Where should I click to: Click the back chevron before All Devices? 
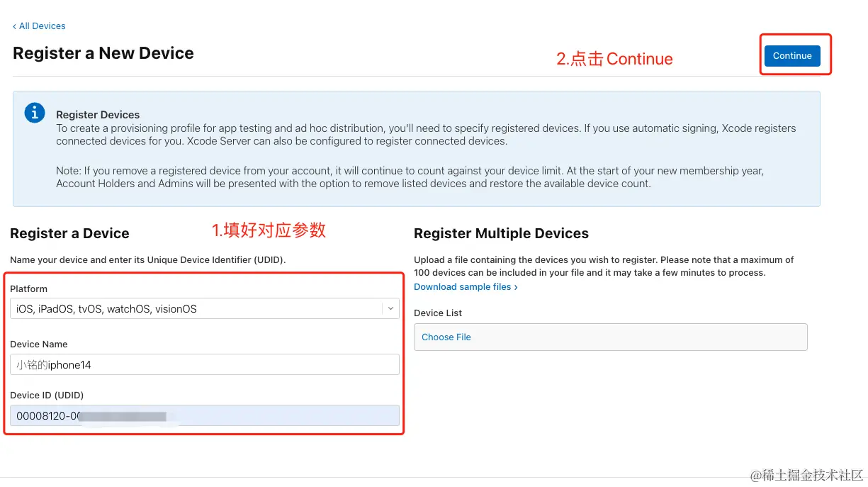click(x=14, y=26)
